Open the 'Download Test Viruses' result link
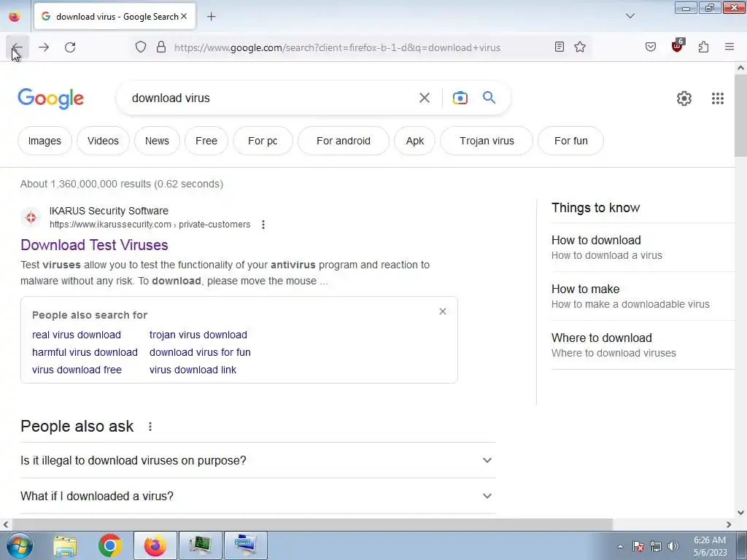The image size is (747, 560). (x=94, y=245)
